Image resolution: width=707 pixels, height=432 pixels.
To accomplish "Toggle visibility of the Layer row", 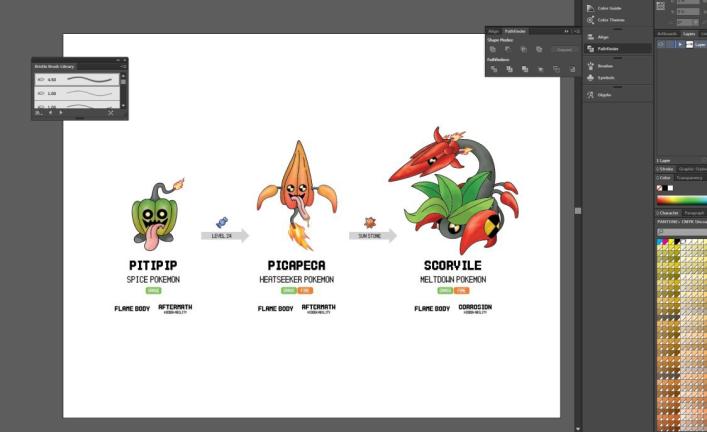I will (x=661, y=44).
